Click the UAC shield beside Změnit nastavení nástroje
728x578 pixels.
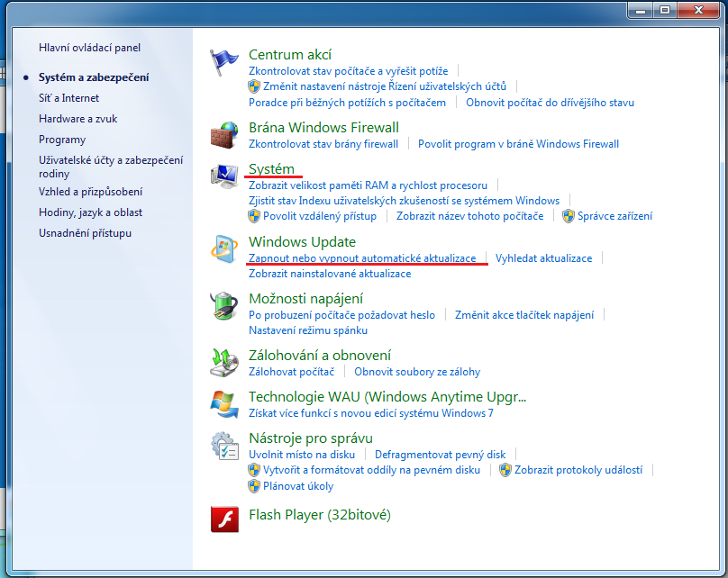[x=254, y=86]
